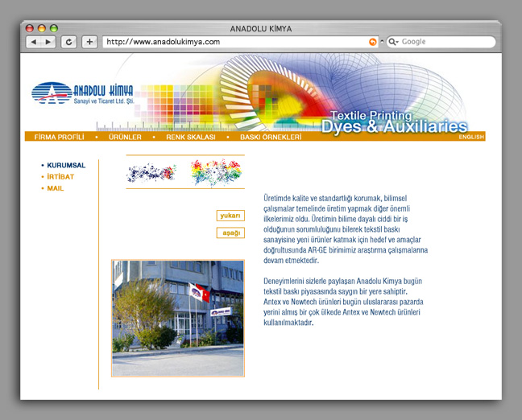The image size is (522, 420).
Task: Click the aşağı scroll-down button
Action: 230,233
